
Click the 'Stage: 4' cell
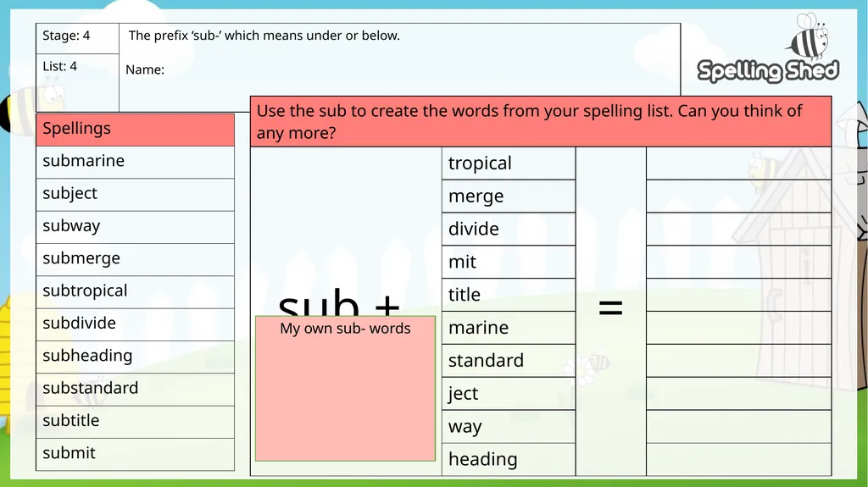[77, 38]
